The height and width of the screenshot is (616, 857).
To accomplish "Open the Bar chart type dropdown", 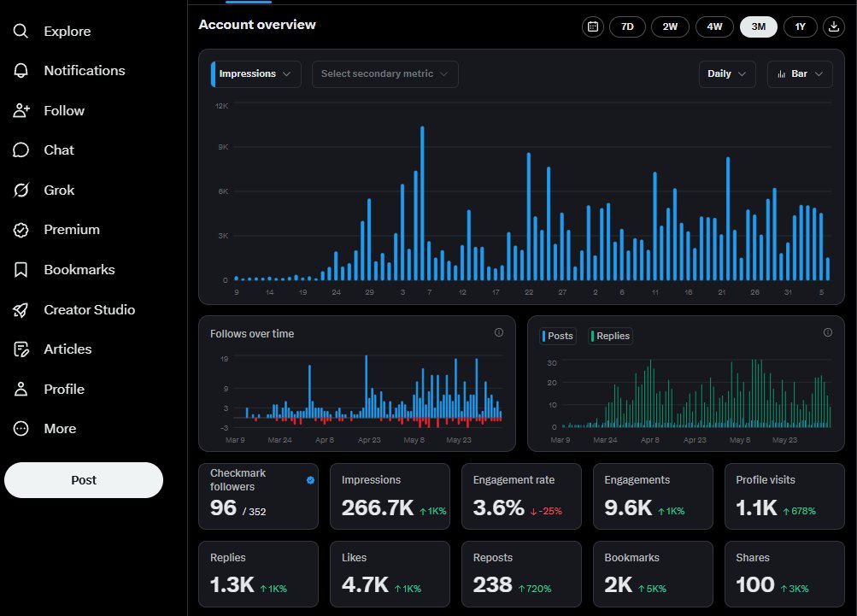I will click(800, 73).
